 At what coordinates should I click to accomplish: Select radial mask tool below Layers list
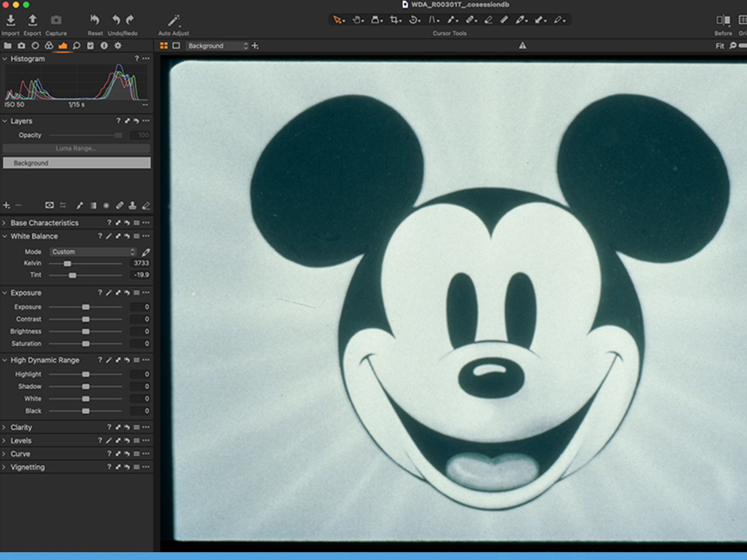coord(107,205)
